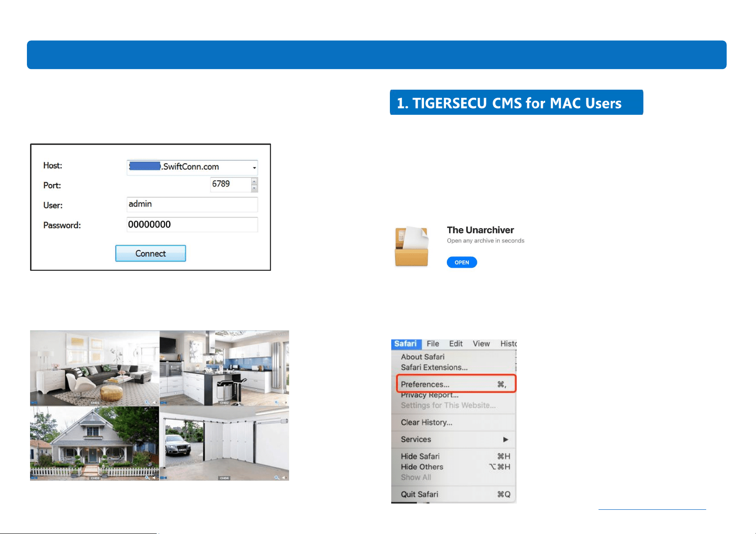Click the Port number field
This screenshot has height=534, width=756.
[231, 184]
